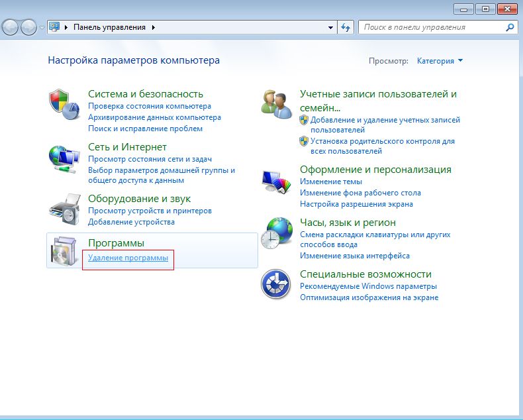The image size is (523, 420).
Task: Click Удаление программы link
Action: click(x=128, y=258)
